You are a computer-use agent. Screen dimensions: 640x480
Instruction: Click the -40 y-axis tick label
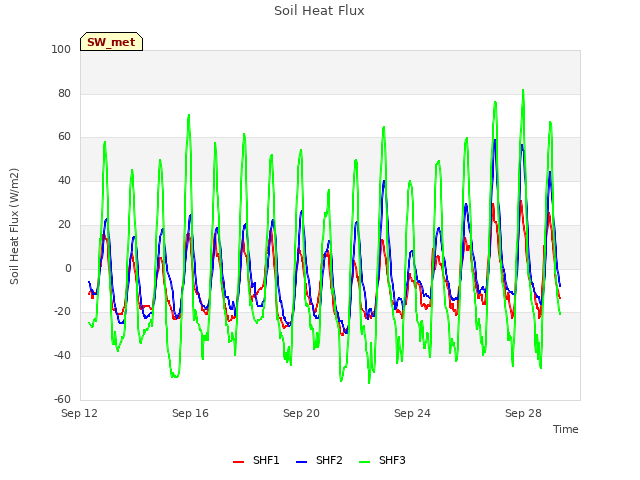coord(62,356)
